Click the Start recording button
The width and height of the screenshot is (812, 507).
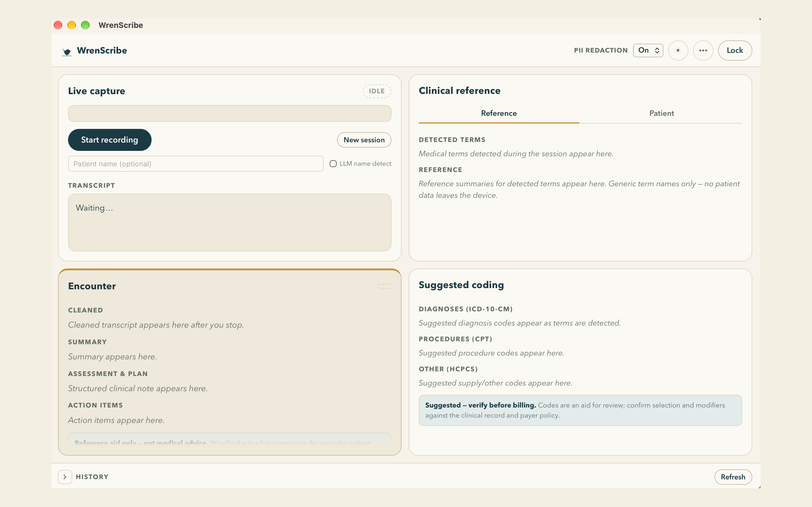pos(110,140)
